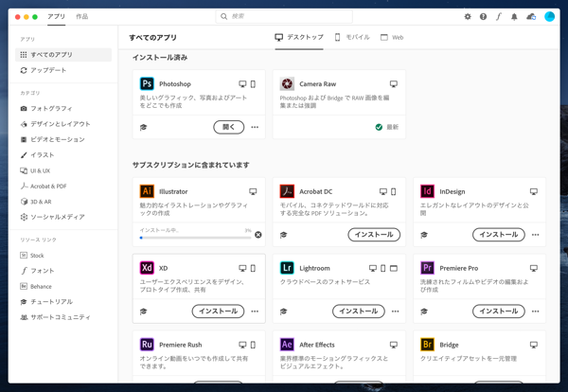Open the settings gear icon

tap(468, 17)
